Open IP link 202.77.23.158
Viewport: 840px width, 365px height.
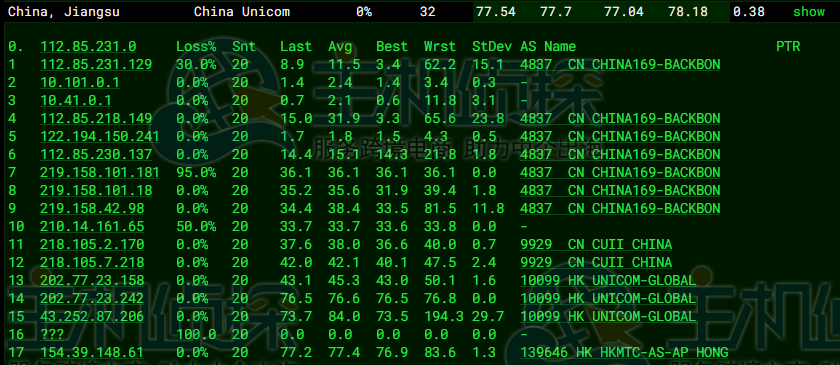(x=92, y=281)
